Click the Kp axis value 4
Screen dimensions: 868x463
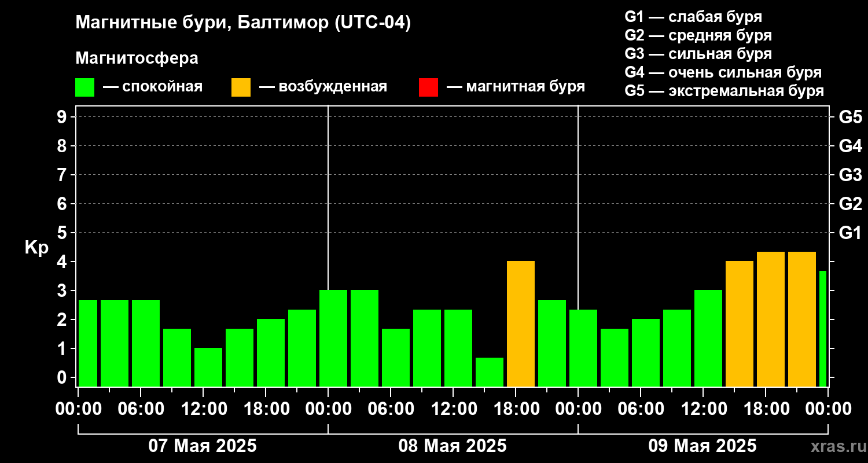pyautogui.click(x=63, y=262)
